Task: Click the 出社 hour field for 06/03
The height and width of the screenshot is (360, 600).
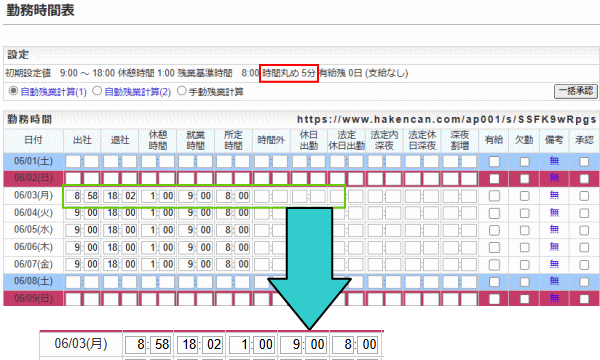Action: pos(73,196)
